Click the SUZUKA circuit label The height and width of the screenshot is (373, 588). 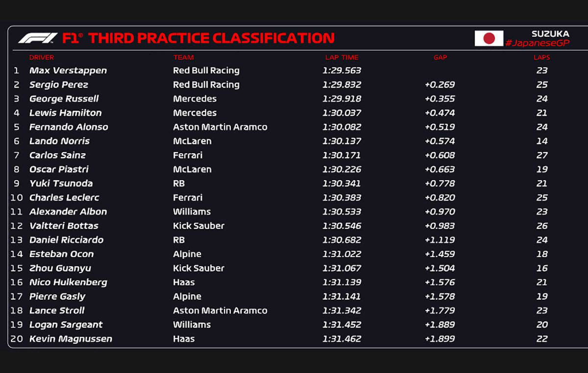(550, 34)
